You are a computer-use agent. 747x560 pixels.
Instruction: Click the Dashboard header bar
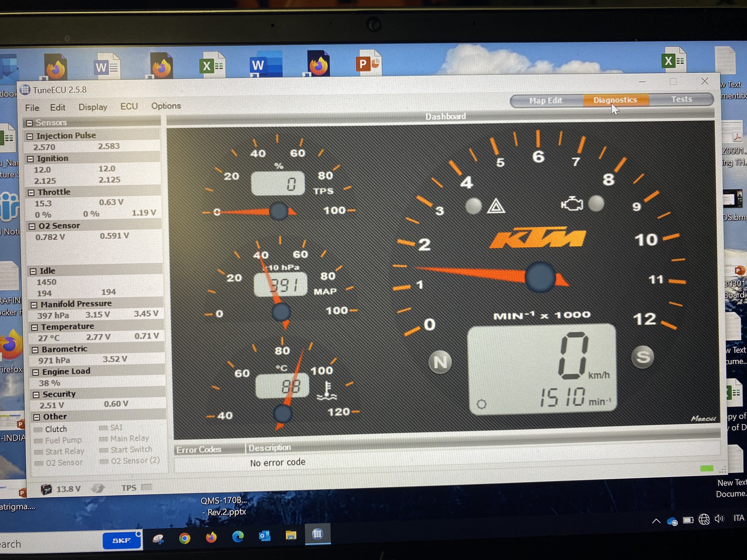440,117
